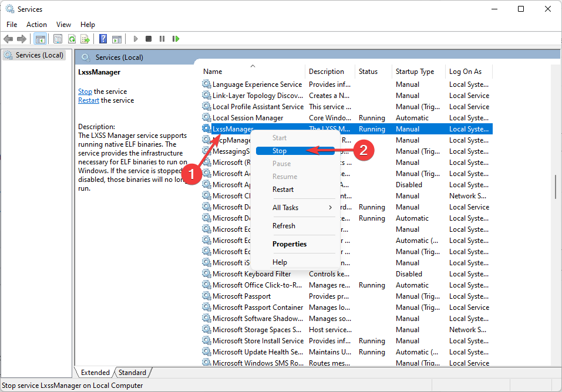Select the Export List toolbar icon
Image resolution: width=562 pixels, height=392 pixels.
tap(86, 39)
